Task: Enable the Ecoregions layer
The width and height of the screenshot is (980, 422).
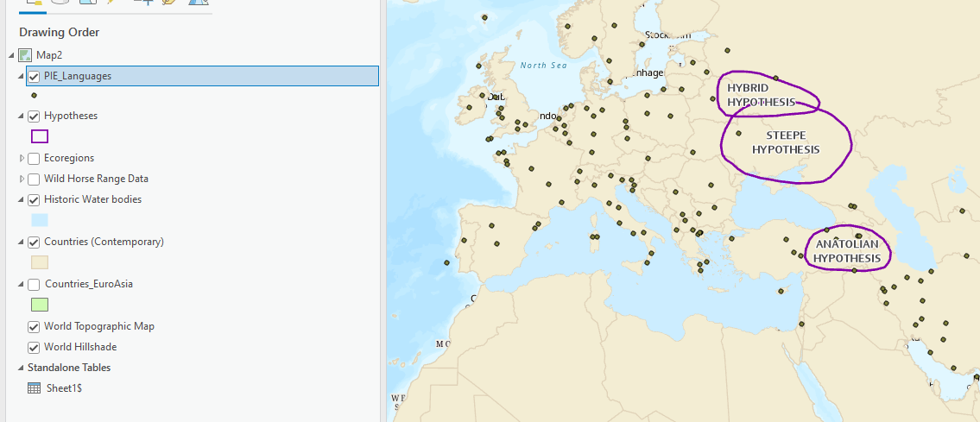Action: coord(35,159)
